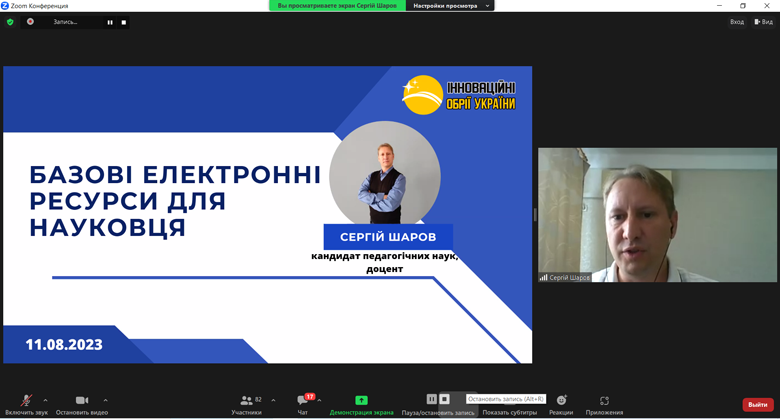
Task: Open the Приложения apps panel
Action: click(604, 402)
